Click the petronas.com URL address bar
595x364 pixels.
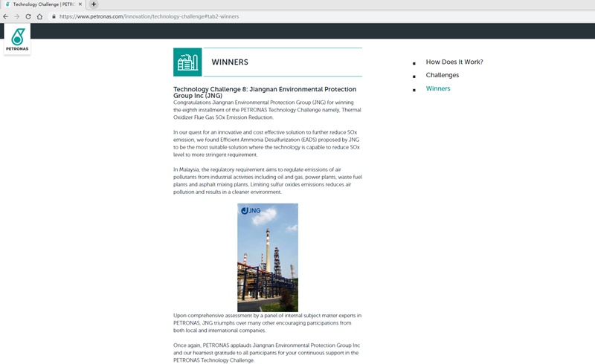point(223,16)
